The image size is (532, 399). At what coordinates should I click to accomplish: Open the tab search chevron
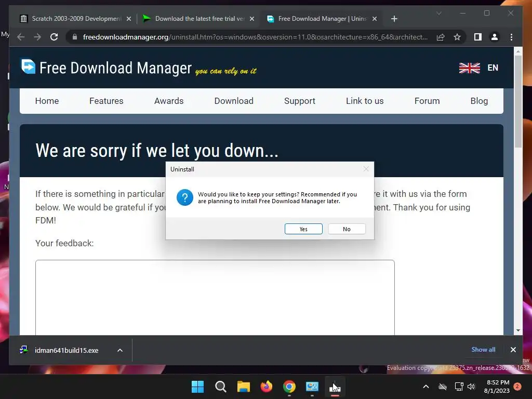438,13
